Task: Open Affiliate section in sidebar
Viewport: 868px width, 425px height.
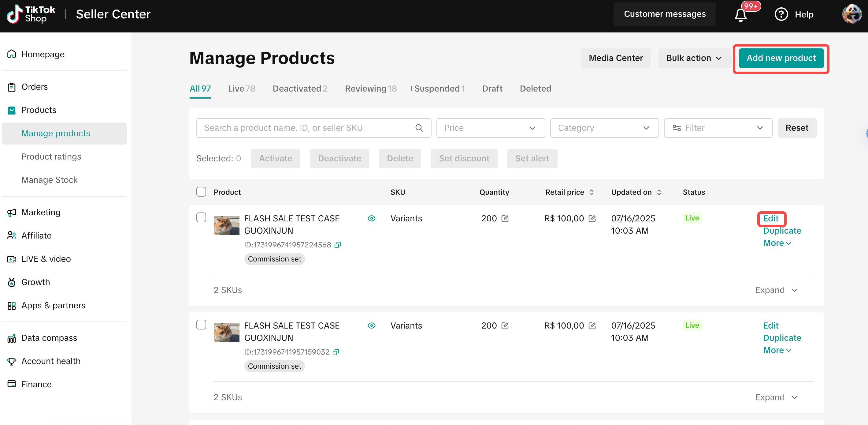Action: click(x=36, y=235)
